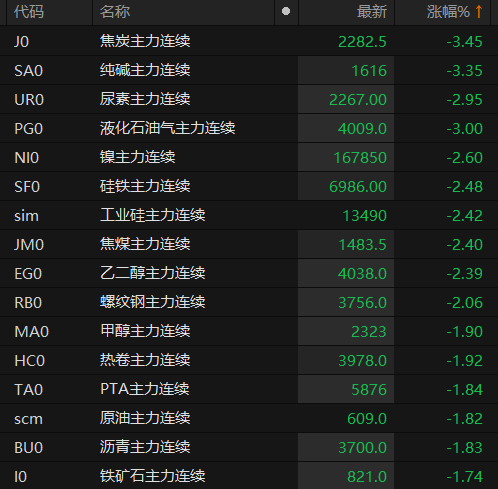Sort by the 最新 column header
This screenshot has width=498, height=489.
point(372,12)
